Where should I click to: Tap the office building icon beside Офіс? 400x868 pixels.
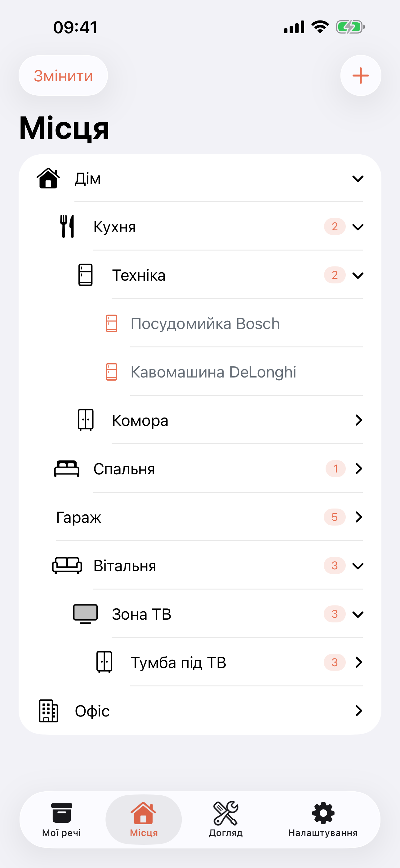pos(48,711)
